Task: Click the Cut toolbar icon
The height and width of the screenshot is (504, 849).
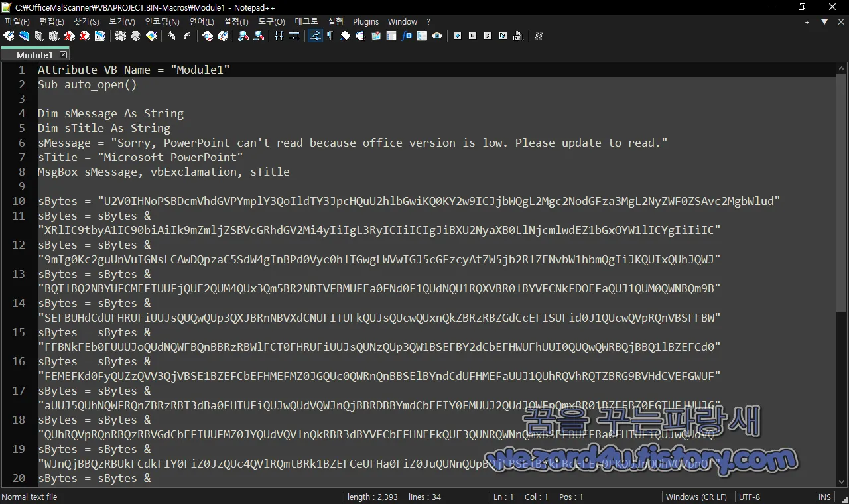Action: [x=121, y=36]
